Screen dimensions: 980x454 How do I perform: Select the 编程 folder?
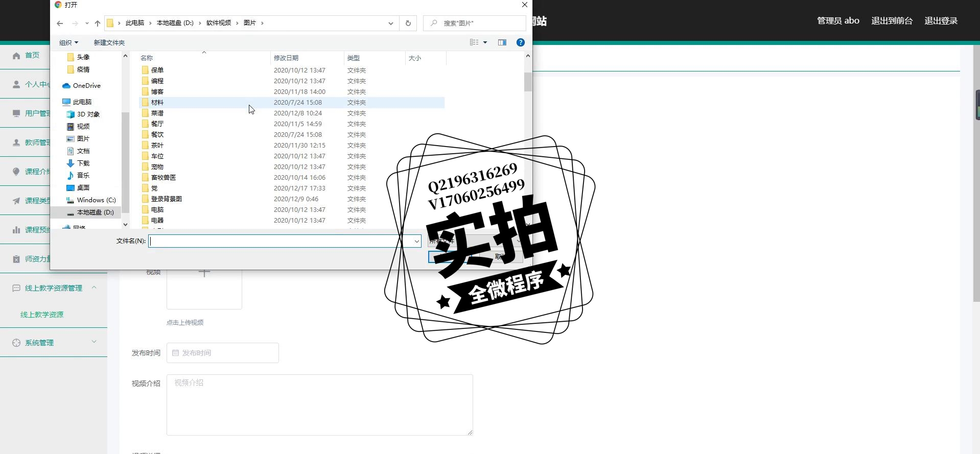[x=292, y=81]
